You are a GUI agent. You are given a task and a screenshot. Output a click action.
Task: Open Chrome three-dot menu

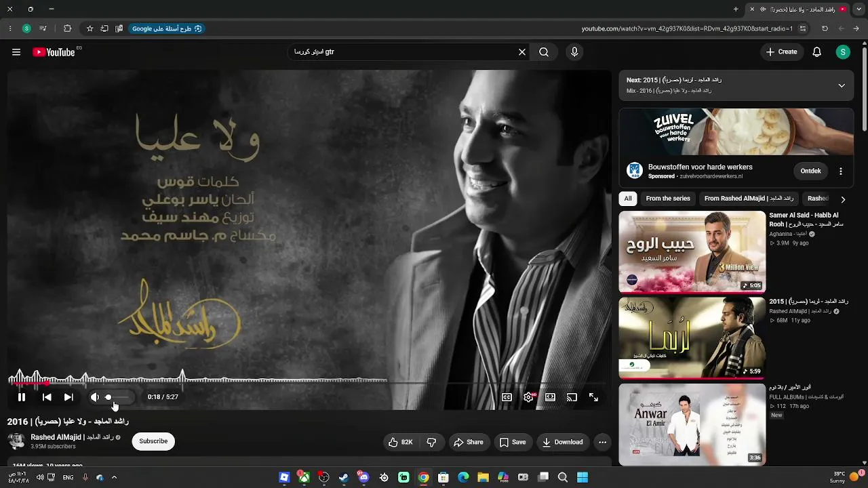click(x=10, y=28)
